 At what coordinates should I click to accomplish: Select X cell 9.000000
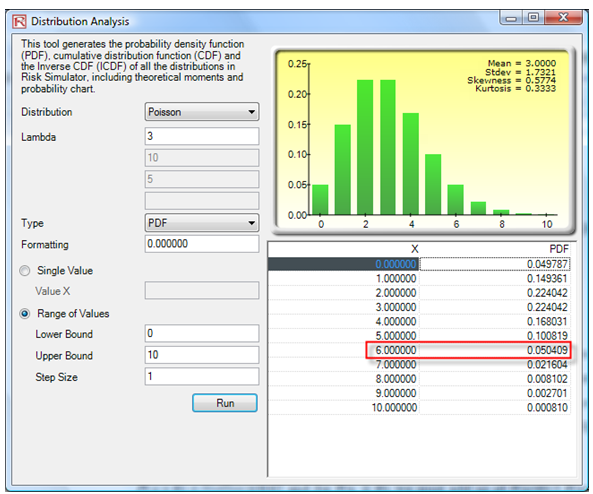(x=344, y=393)
